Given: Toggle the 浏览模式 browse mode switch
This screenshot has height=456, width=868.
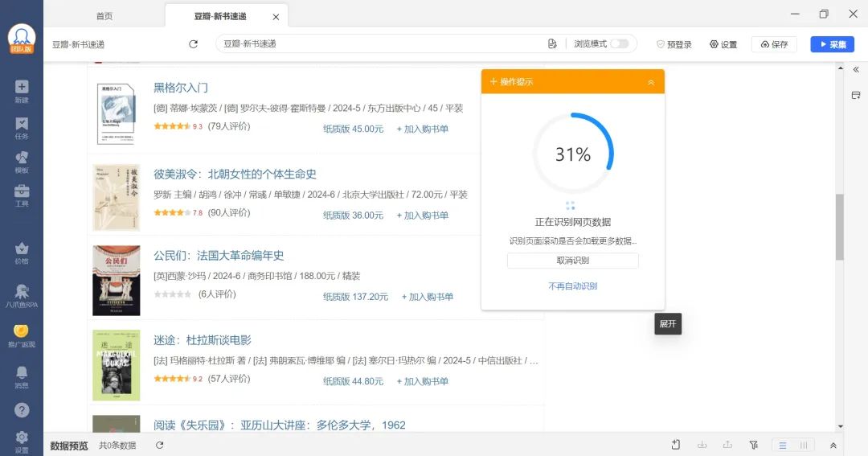Looking at the screenshot, I should tap(620, 43).
